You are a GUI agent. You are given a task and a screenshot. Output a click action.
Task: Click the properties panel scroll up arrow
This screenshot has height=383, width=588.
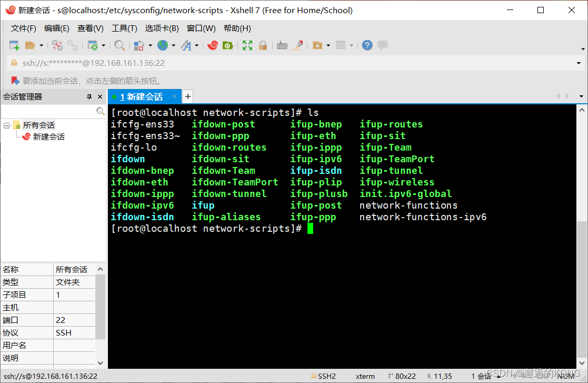click(100, 269)
